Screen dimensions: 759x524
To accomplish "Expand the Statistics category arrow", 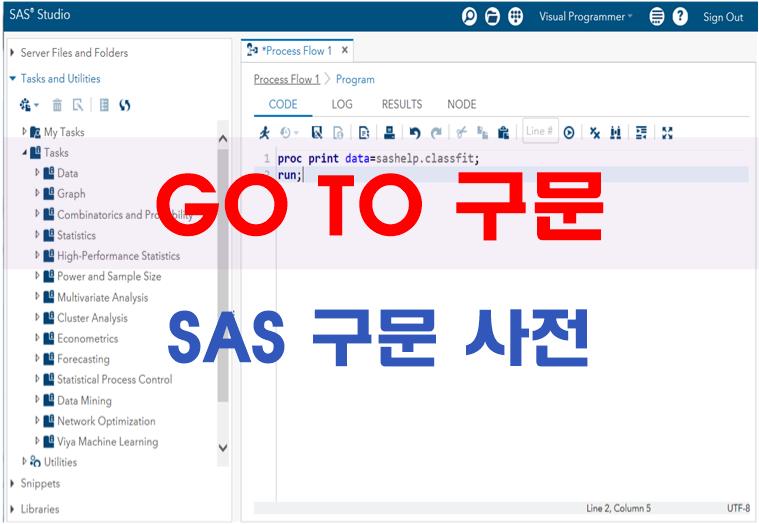I will pyautogui.click(x=37, y=235).
